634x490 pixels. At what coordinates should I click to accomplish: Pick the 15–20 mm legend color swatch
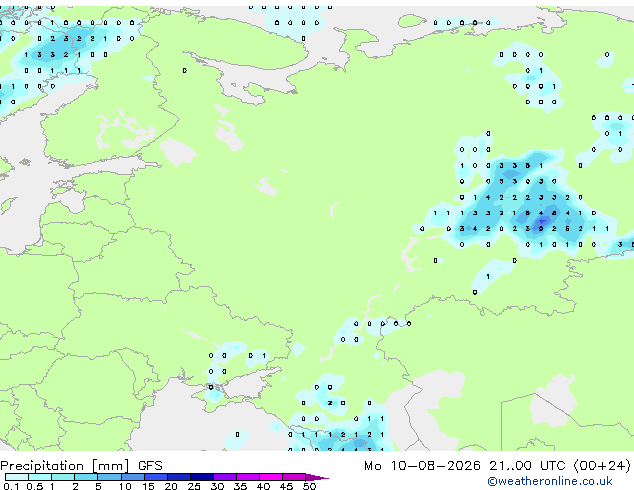click(155, 477)
